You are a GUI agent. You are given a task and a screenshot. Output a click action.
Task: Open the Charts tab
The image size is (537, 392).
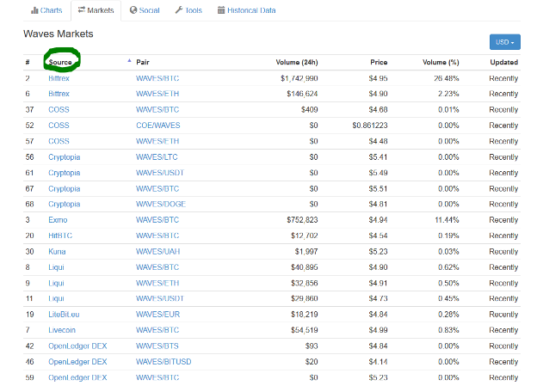click(46, 10)
